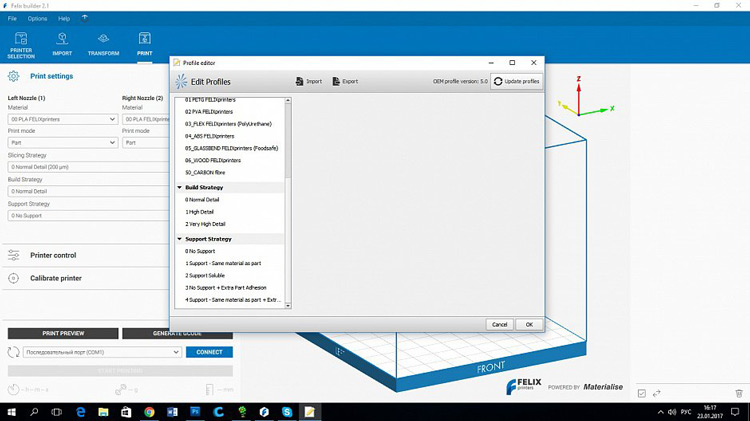
Task: Click the refresh ports icon
Action: (13, 352)
